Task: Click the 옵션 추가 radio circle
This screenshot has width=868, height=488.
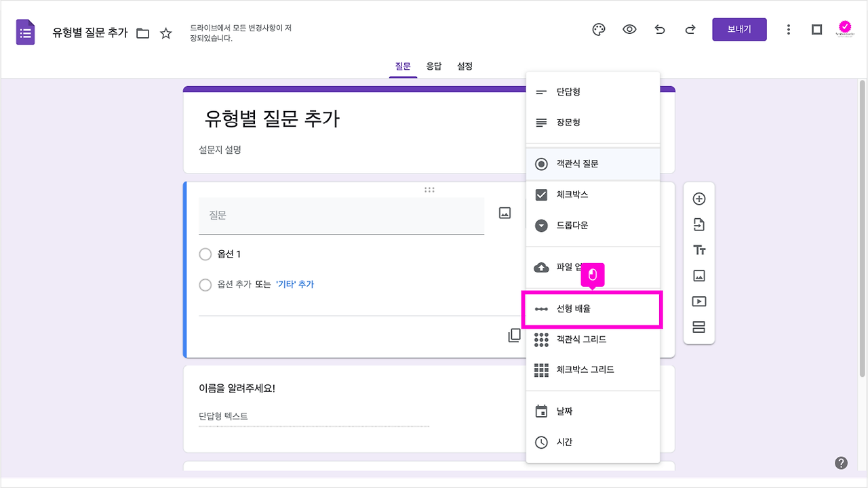Action: coord(205,285)
